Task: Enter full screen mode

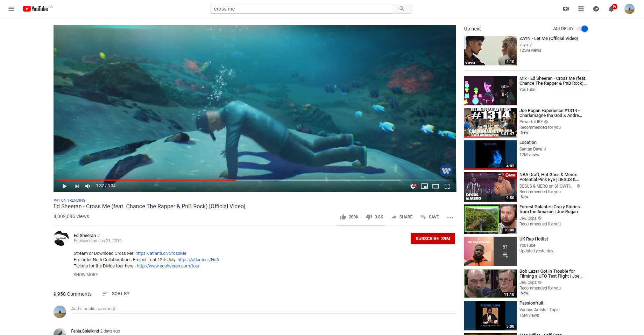Action: [447, 186]
